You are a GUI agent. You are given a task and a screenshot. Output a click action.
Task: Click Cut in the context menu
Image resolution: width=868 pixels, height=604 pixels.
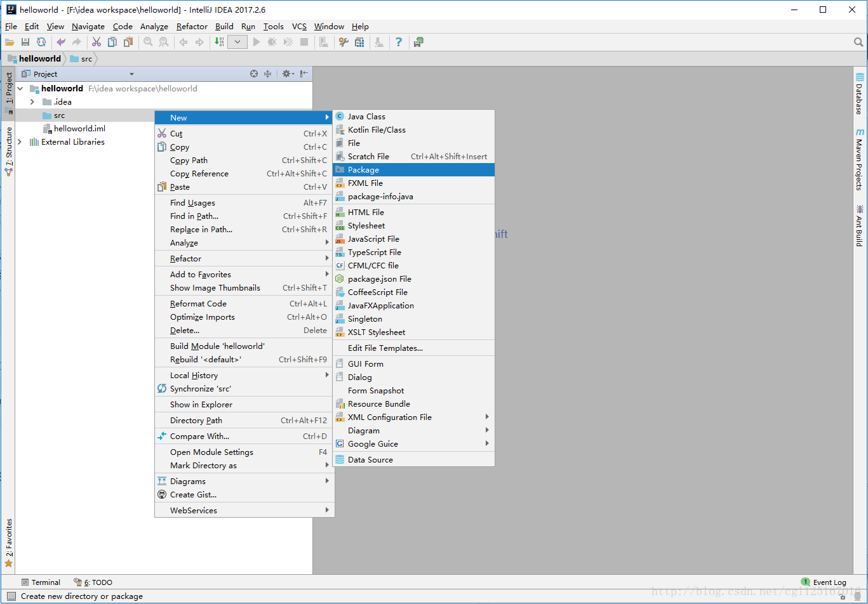244,133
